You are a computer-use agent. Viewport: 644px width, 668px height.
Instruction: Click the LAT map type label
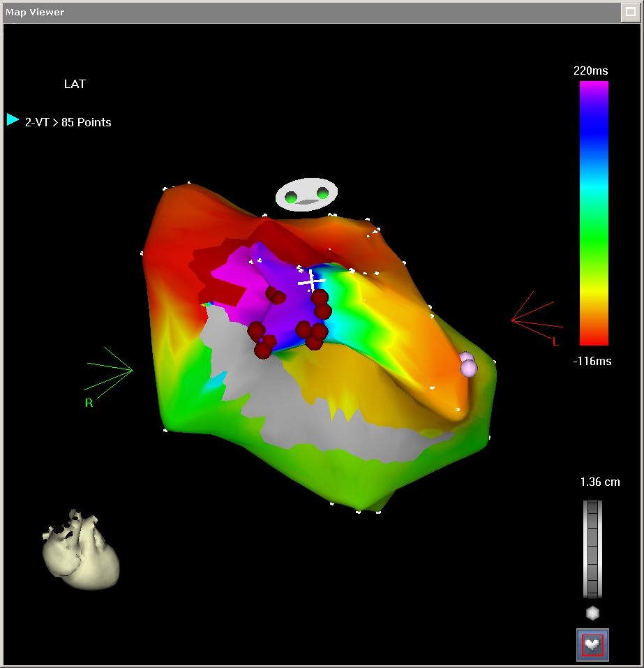[75, 84]
